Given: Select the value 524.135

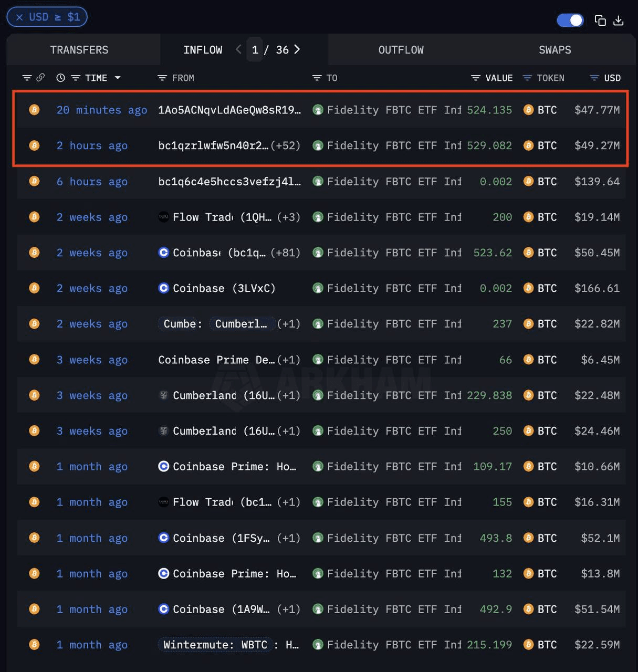Looking at the screenshot, I should (x=489, y=110).
